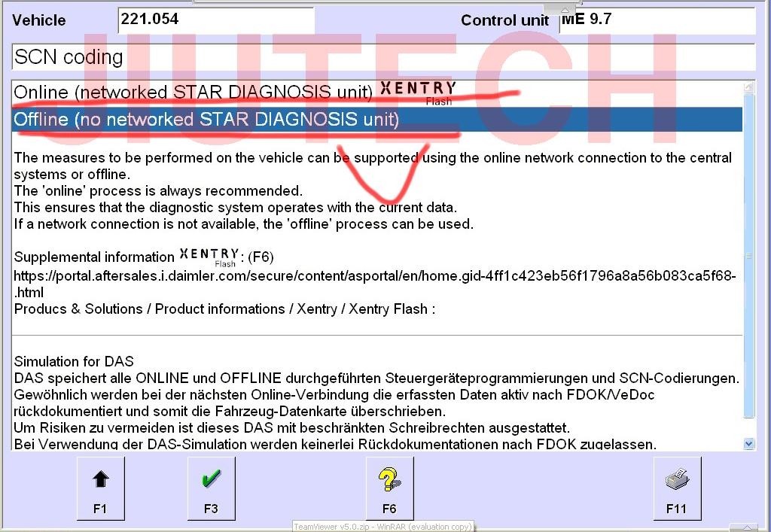Image resolution: width=771 pixels, height=532 pixels.
Task: Click the Products & Solutions path text
Action: pos(224,309)
